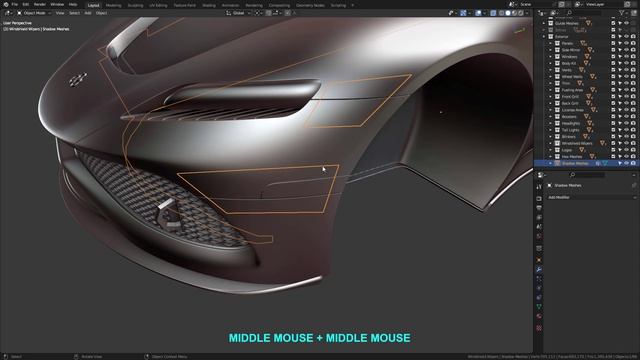Switch to the Geometry Nodes workspace tab
Image resolution: width=640 pixels, height=360 pixels.
tap(310, 5)
